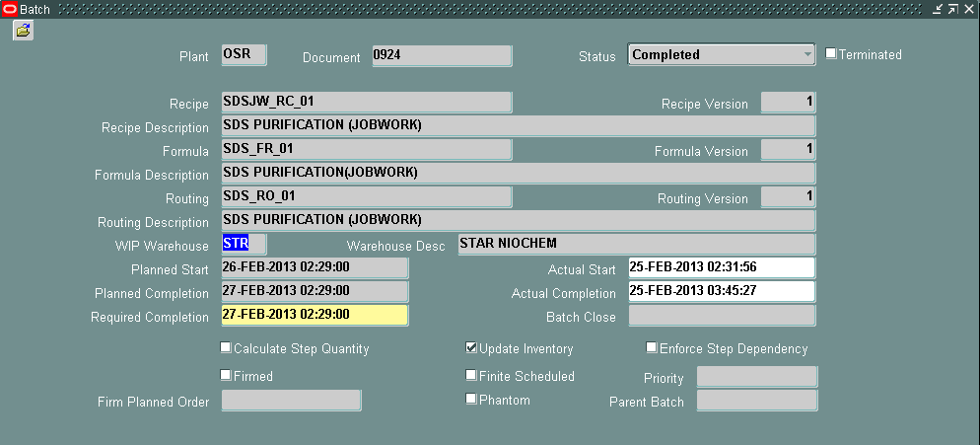
Task: Click the Actual Completion label
Action: 564,293
